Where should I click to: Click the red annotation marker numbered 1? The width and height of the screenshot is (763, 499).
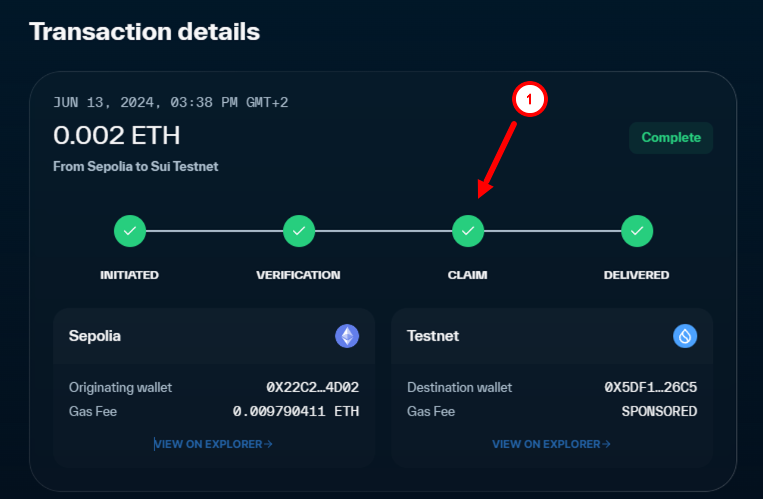click(529, 100)
